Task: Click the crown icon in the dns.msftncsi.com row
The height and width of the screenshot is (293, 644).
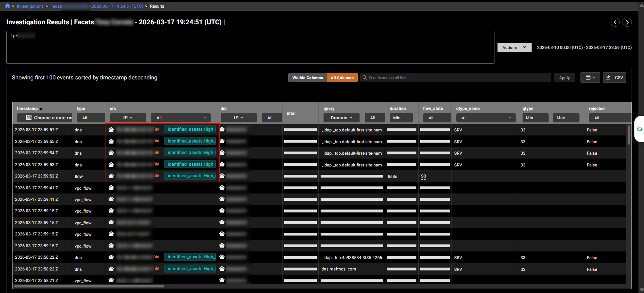Action: coord(157,268)
